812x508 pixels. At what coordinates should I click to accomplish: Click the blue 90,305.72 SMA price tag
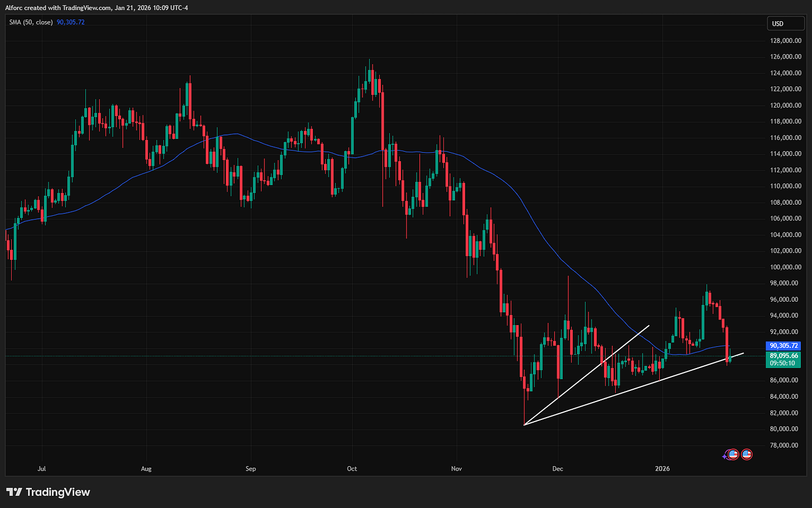point(784,346)
